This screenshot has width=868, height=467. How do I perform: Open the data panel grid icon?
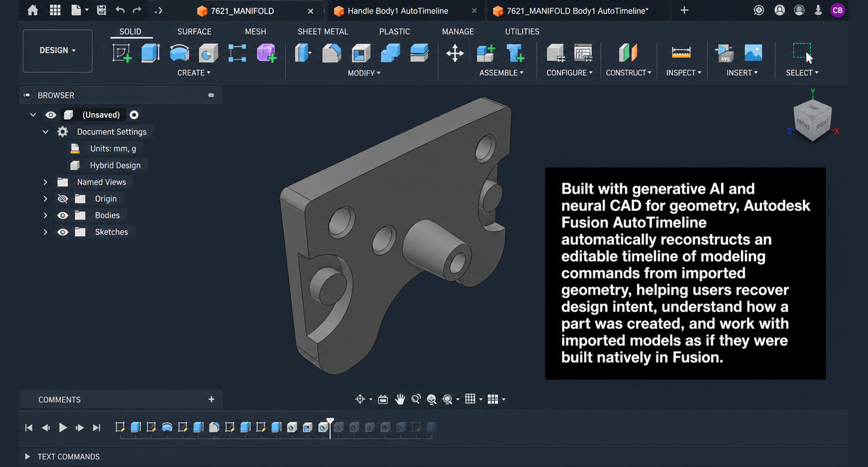click(x=55, y=10)
